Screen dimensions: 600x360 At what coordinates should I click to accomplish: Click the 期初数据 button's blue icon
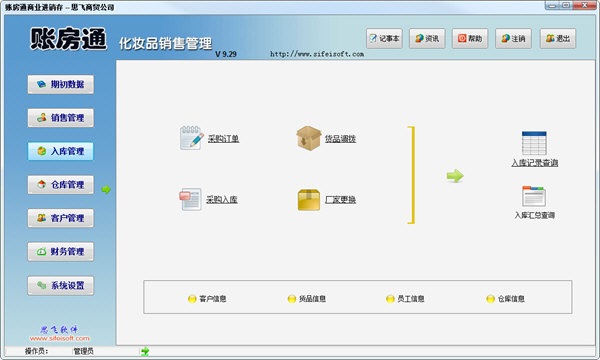(x=41, y=84)
